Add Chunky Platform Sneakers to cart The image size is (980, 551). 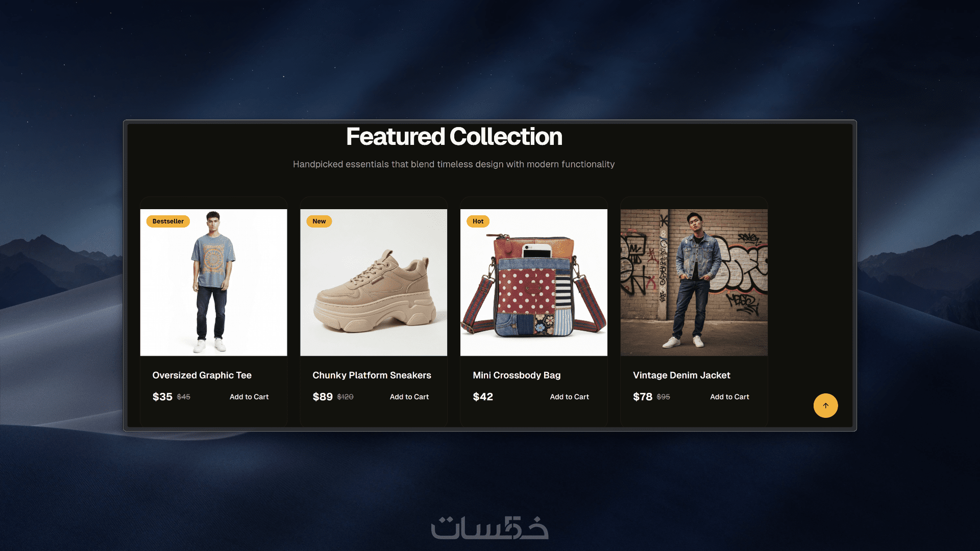coord(409,397)
